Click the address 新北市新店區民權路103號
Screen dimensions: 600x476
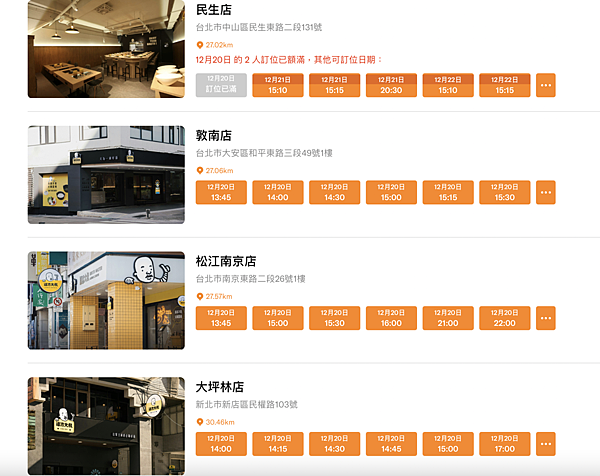pyautogui.click(x=247, y=404)
